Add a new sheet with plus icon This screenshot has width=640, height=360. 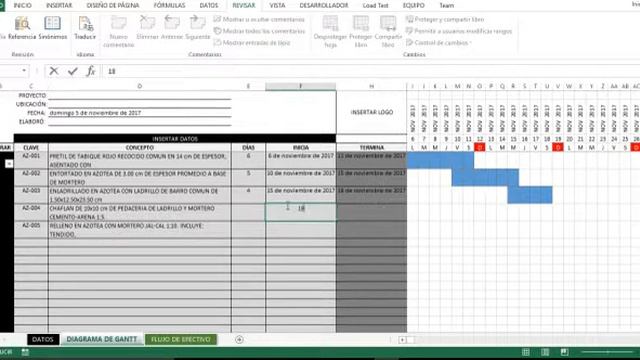[x=239, y=339]
